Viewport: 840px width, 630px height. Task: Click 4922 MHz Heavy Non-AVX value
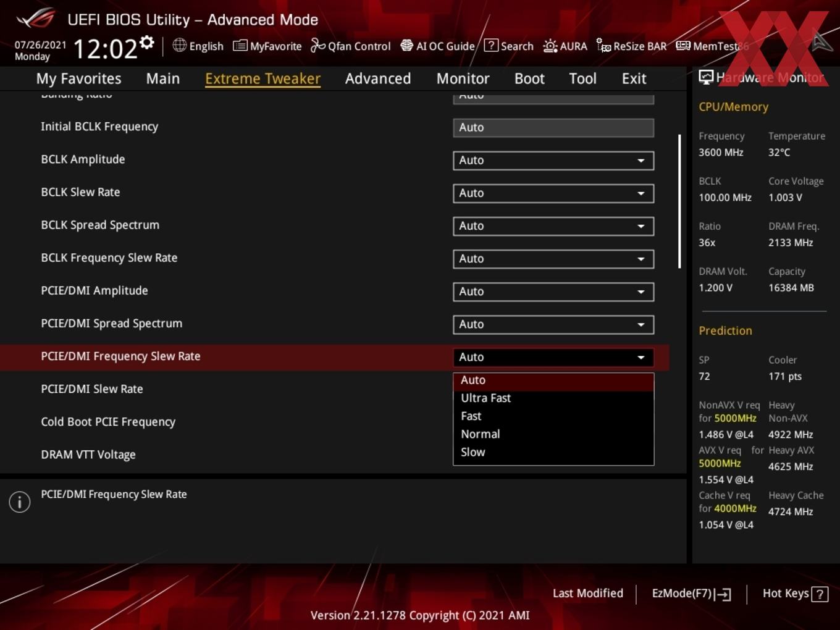(x=791, y=435)
